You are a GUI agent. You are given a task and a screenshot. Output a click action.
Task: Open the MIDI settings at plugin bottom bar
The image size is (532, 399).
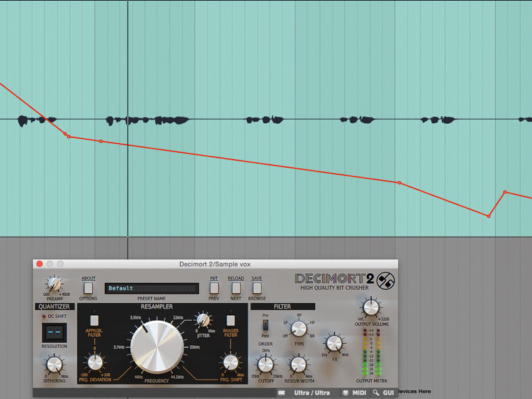pyautogui.click(x=355, y=393)
